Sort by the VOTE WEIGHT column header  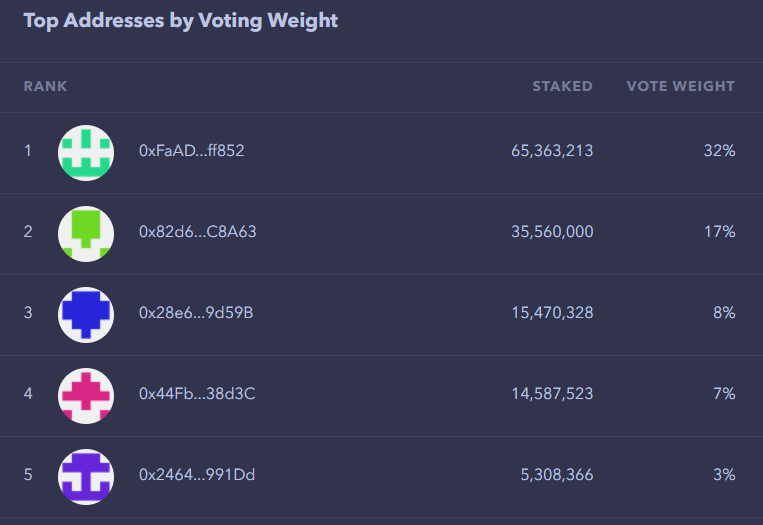coord(681,86)
